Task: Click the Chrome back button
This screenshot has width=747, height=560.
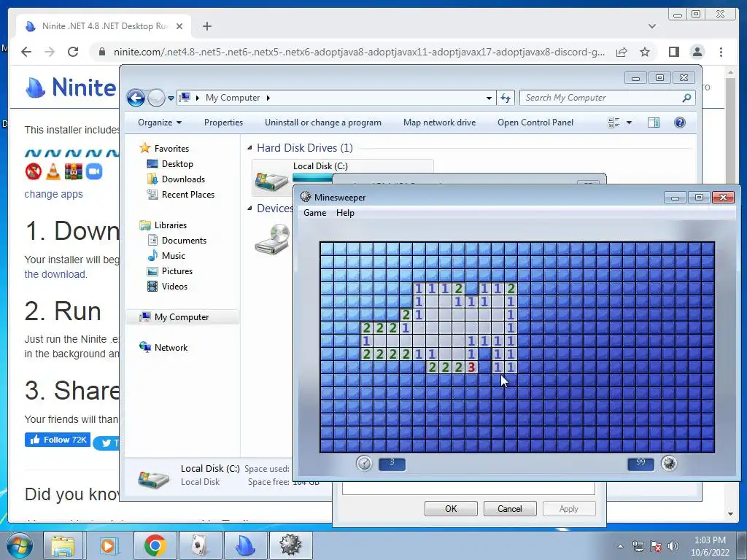Action: pos(26,52)
